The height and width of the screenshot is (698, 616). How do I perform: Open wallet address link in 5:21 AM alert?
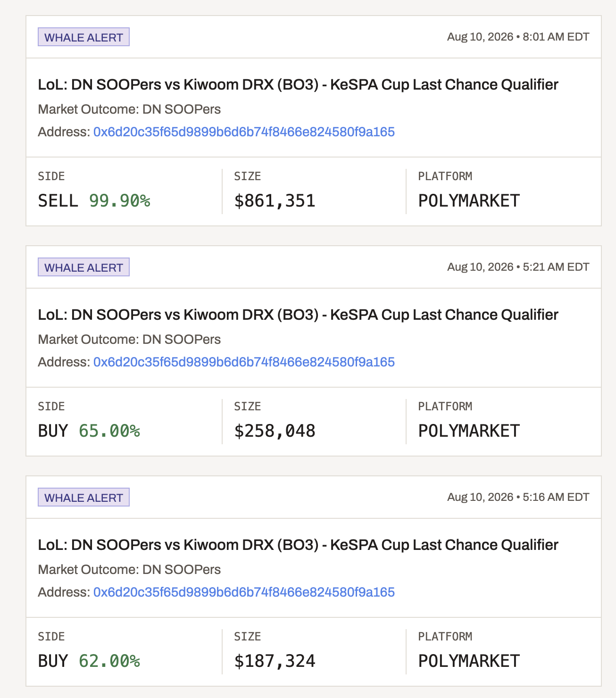pyautogui.click(x=244, y=362)
